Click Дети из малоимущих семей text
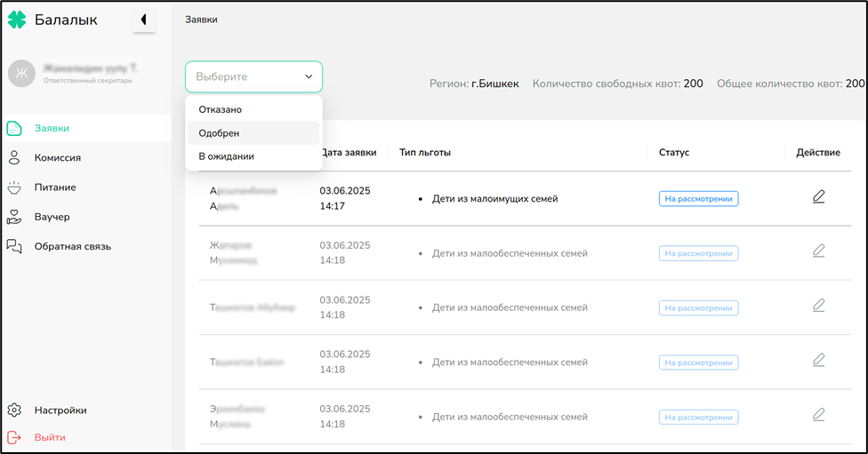Image resolution: width=868 pixels, height=454 pixels. pyautogui.click(x=494, y=199)
